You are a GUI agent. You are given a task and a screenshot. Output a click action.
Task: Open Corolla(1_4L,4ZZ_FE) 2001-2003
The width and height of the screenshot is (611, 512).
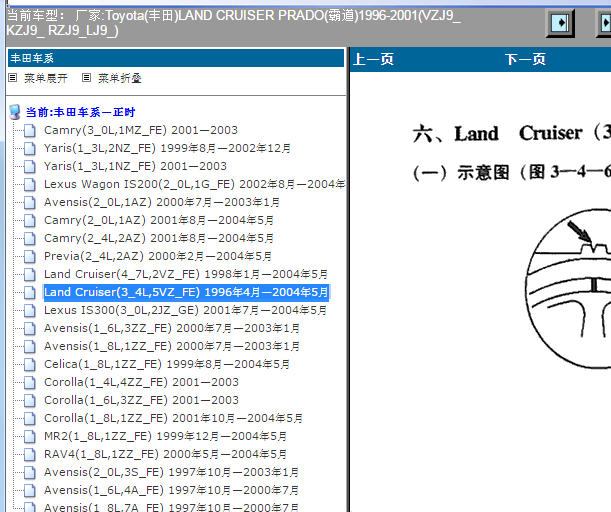point(141,382)
